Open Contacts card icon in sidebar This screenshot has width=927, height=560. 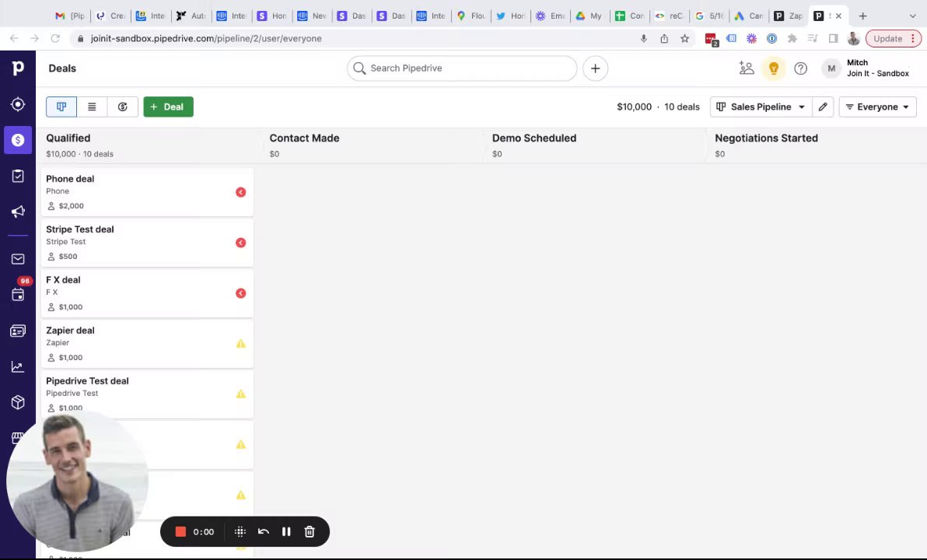point(18,331)
